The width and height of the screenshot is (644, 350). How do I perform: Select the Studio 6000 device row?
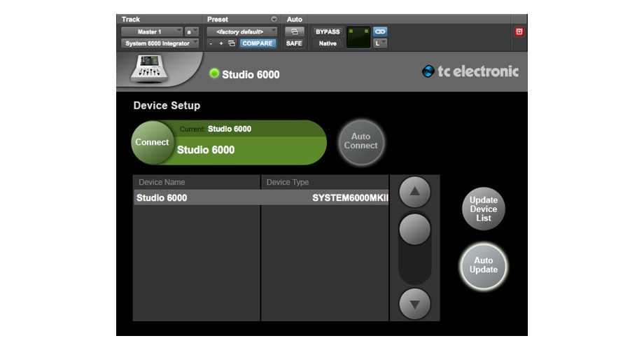[x=261, y=197]
